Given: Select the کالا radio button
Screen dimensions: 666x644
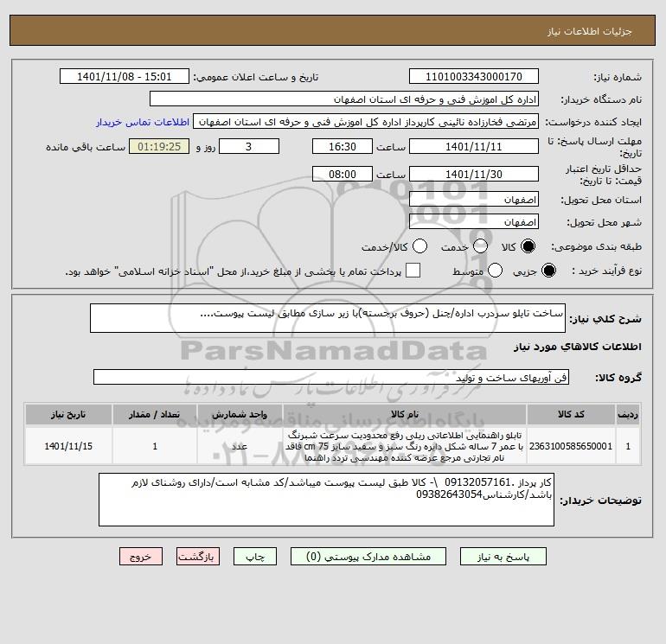Looking at the screenshot, I should click(528, 246).
